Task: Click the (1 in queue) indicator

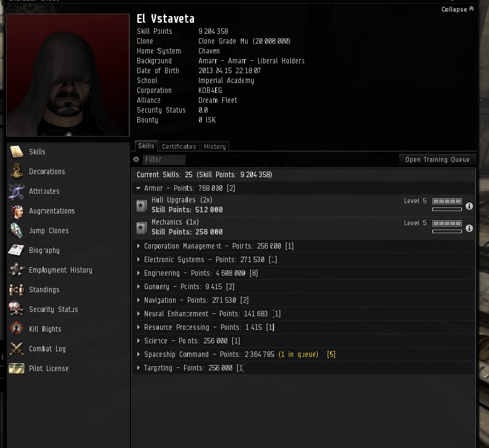Action: (x=299, y=354)
